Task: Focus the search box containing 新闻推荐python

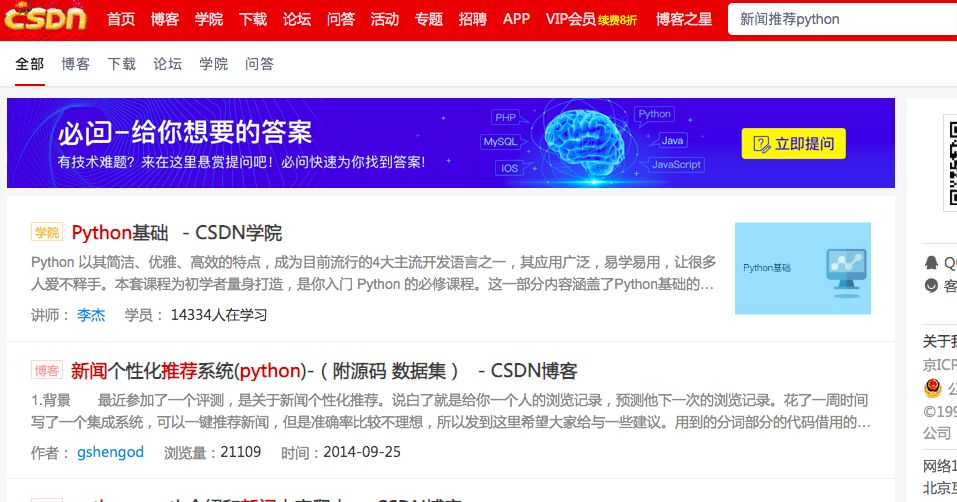Action: pos(842,19)
